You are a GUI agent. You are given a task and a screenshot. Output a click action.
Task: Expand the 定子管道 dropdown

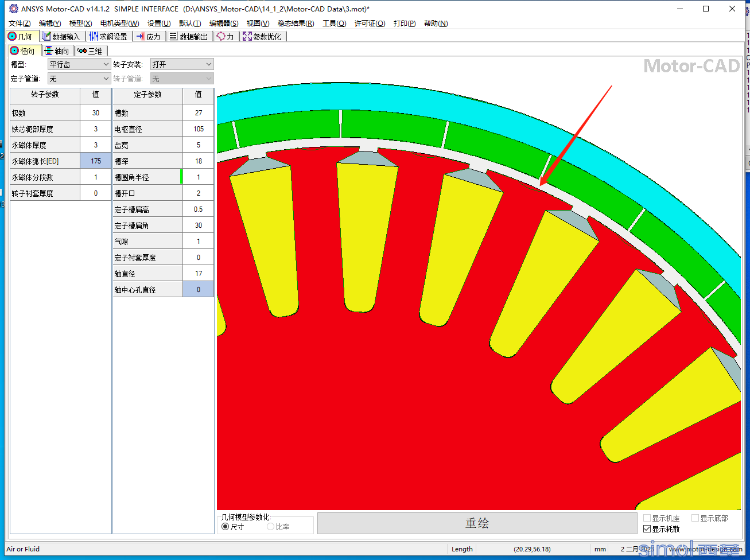pos(79,79)
